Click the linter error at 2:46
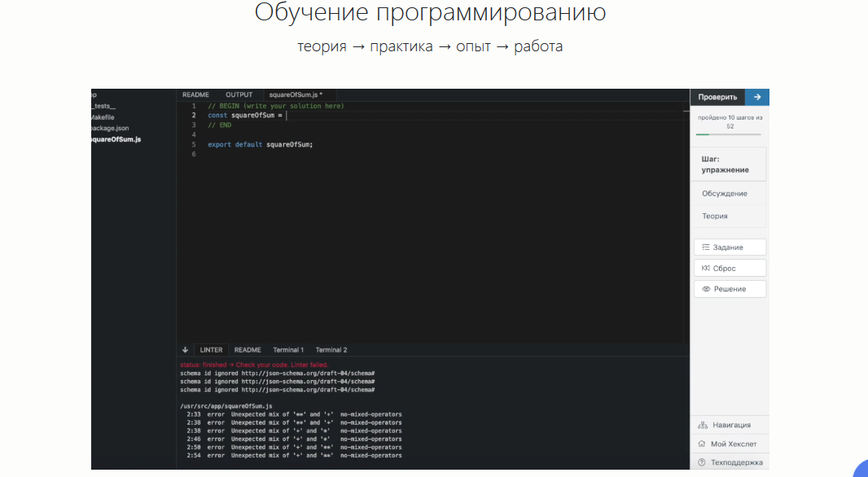The image size is (868, 477). 294,439
